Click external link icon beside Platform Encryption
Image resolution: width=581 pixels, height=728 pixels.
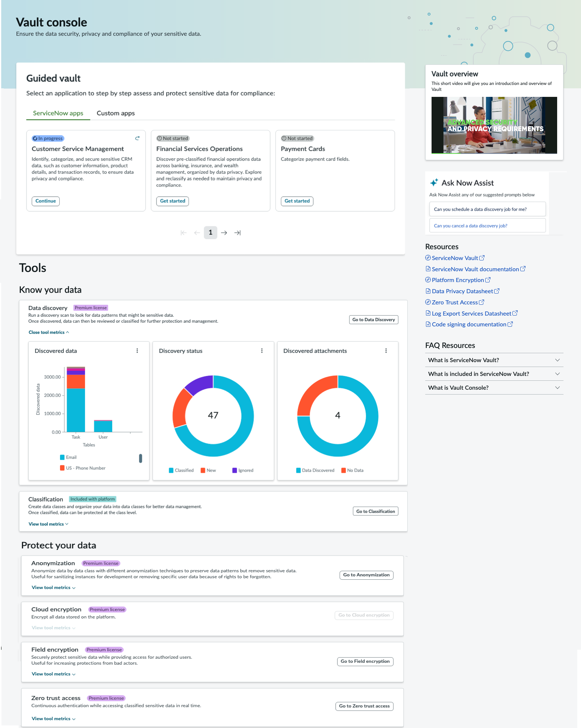pos(488,280)
